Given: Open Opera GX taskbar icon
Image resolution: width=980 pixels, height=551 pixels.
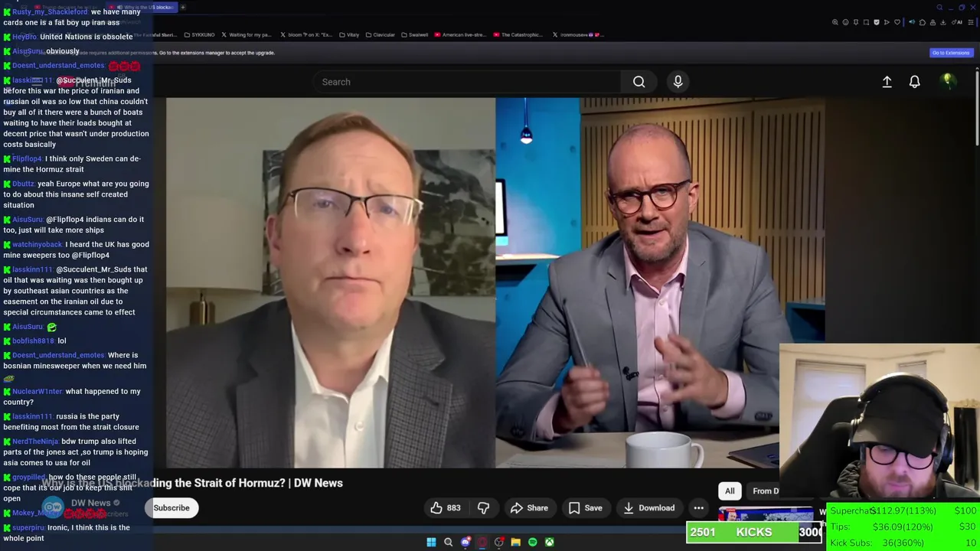Looking at the screenshot, I should tap(482, 542).
